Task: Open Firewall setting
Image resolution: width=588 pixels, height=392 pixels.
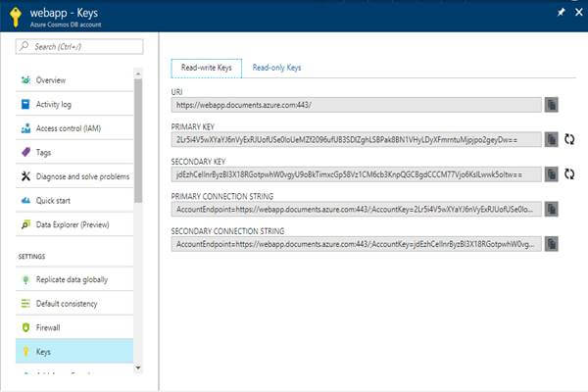Action: (x=74, y=327)
